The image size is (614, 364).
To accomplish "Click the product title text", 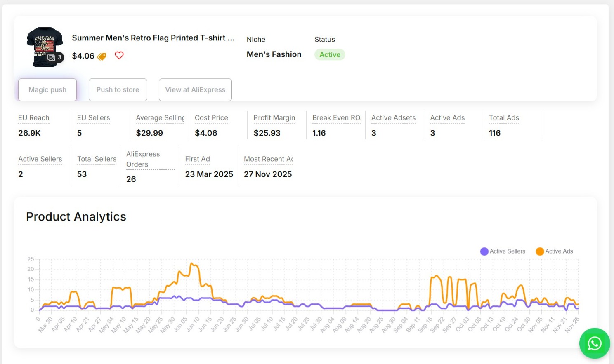I will tap(153, 38).
